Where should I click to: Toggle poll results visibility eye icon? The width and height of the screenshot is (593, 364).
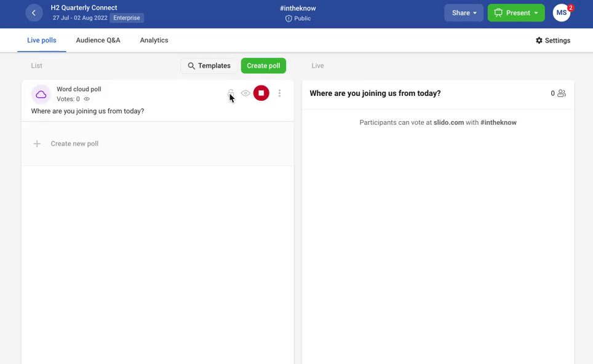click(245, 93)
